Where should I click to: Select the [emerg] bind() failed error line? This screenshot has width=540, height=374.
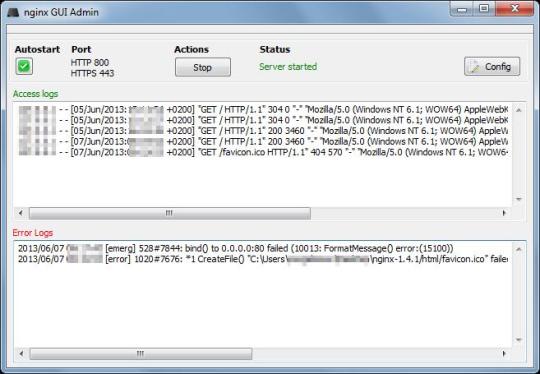coord(236,248)
